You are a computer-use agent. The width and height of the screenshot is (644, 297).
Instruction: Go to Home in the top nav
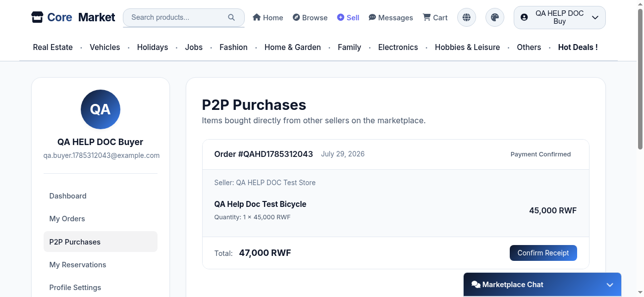268,17
